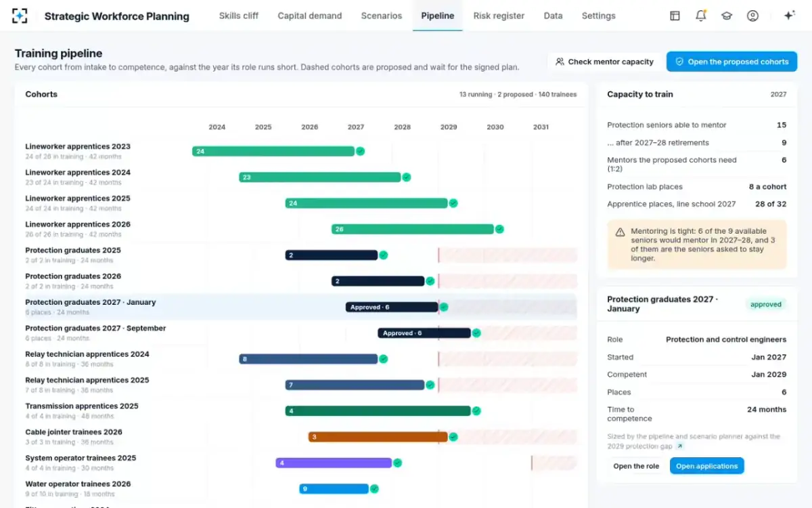Click the completion check of Transmission apprentices 2025

[x=476, y=410]
